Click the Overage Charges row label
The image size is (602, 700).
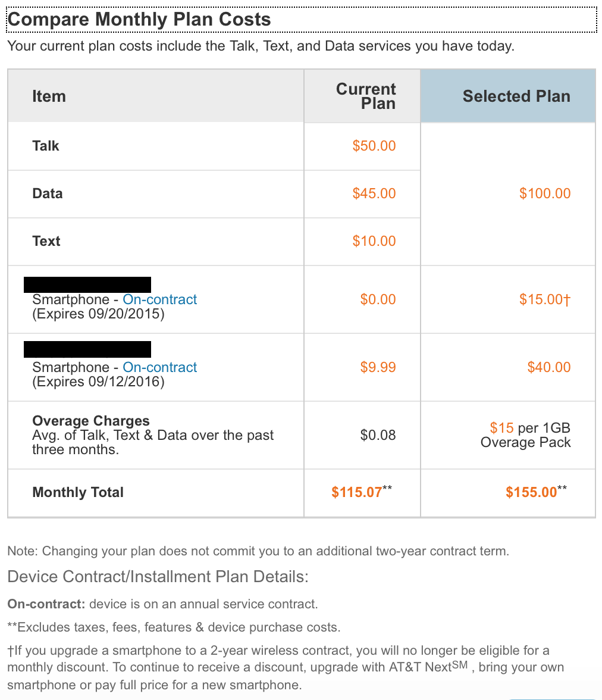91,420
